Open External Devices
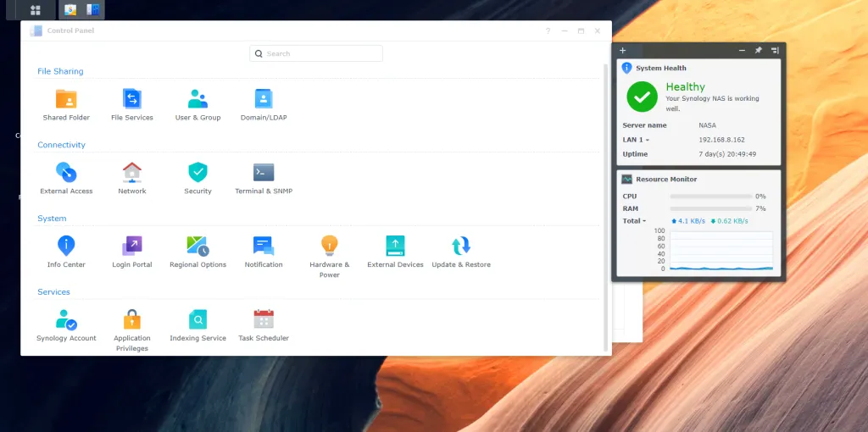Viewport: 868px width, 432px height. 395,252
